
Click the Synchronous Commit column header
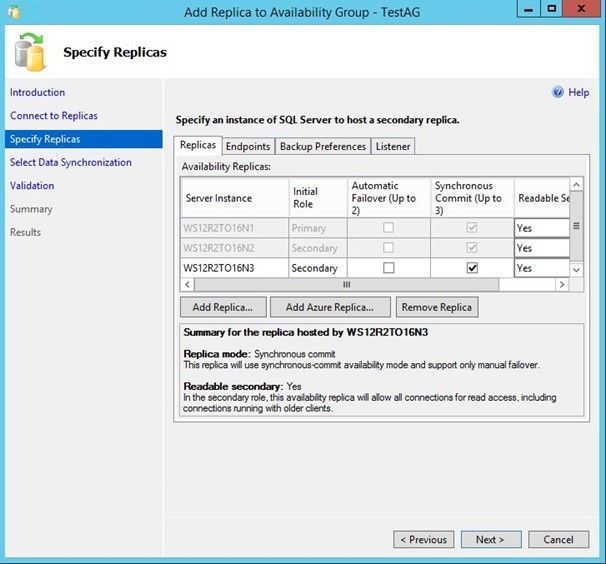(x=472, y=198)
